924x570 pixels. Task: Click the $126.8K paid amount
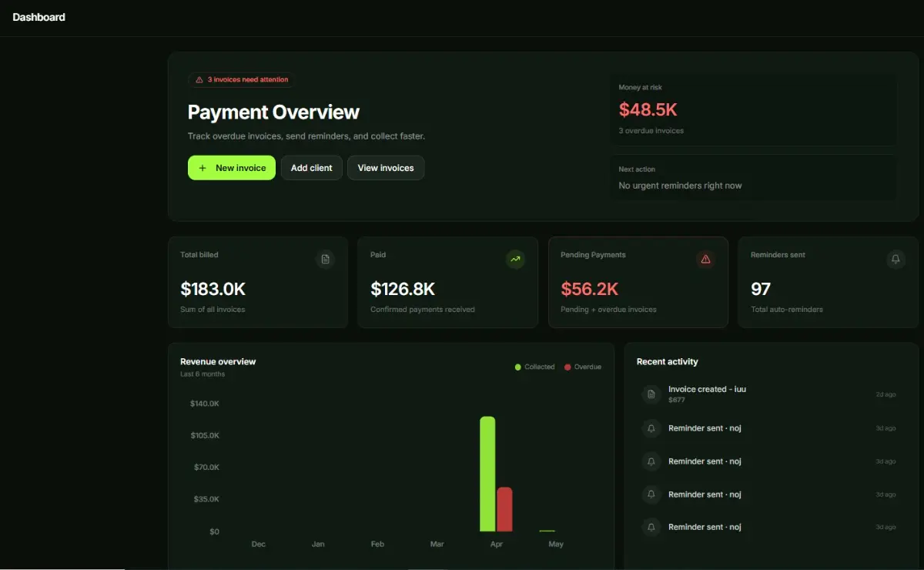tap(403, 289)
